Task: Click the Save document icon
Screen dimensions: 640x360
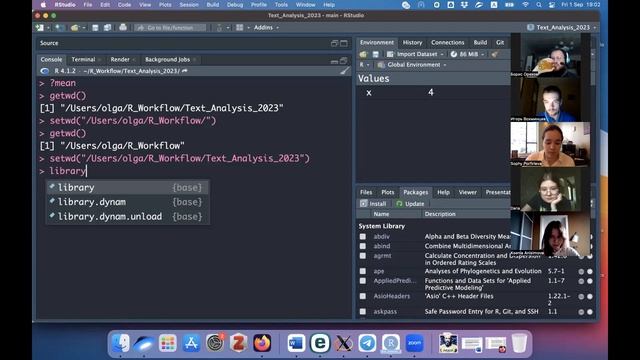Action: pyautogui.click(x=95, y=27)
